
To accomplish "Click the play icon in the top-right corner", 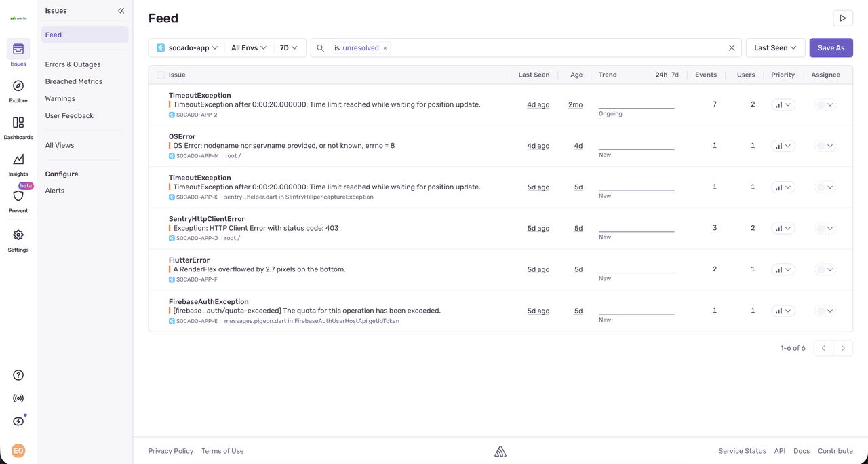I will click(x=843, y=18).
